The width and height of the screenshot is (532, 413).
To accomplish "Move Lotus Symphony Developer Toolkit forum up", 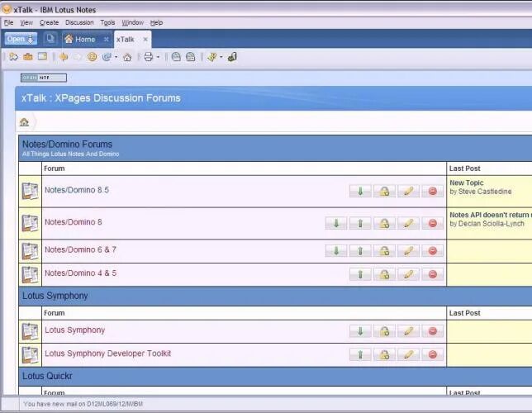I will click(x=360, y=354).
